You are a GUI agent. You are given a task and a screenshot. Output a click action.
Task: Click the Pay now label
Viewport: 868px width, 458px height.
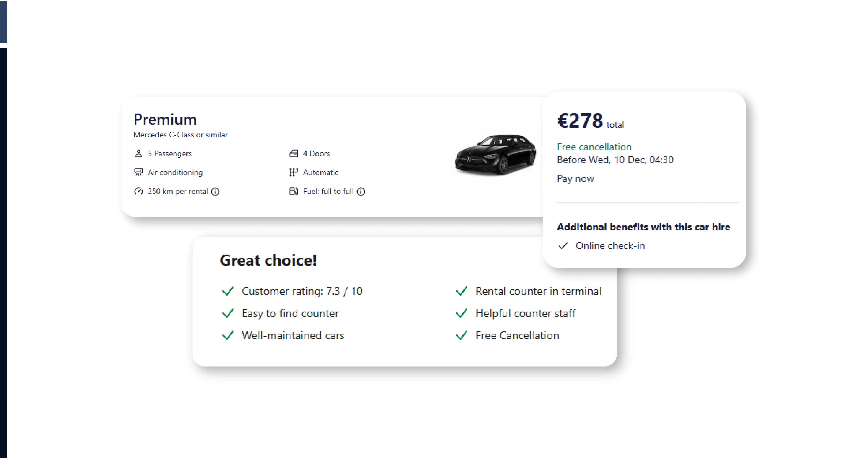575,179
